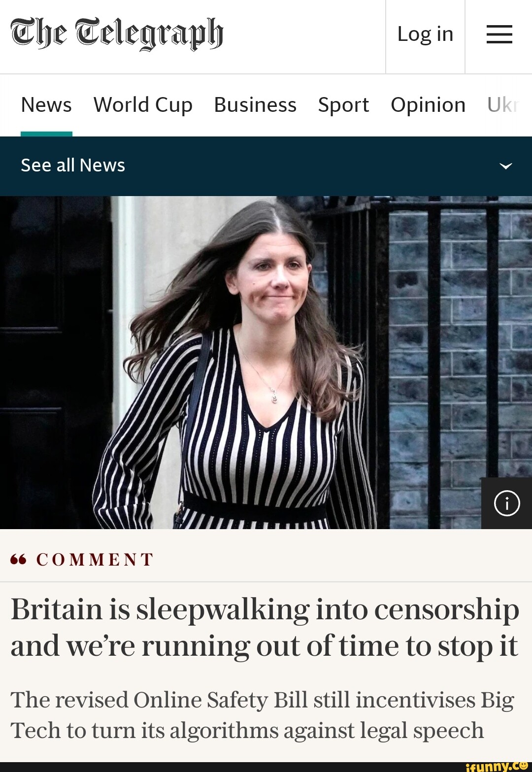Screen dimensions: 532x772
Task: Switch to the Sport section
Action: pyautogui.click(x=343, y=105)
